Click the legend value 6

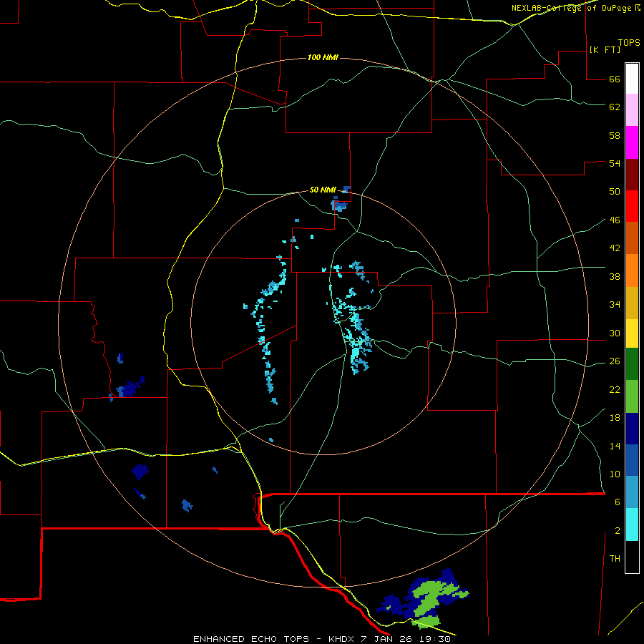pyautogui.click(x=618, y=502)
